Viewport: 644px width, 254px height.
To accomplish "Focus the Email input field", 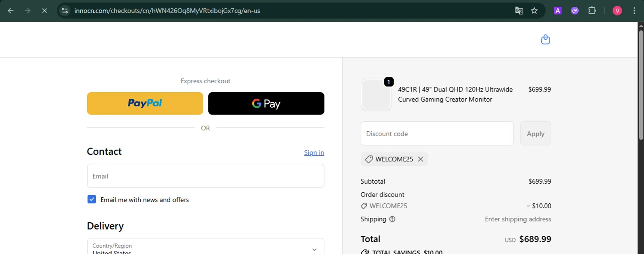I will pyautogui.click(x=206, y=176).
